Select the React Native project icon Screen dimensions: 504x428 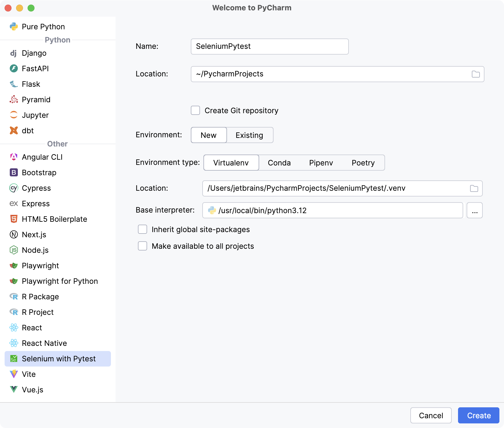tap(14, 343)
